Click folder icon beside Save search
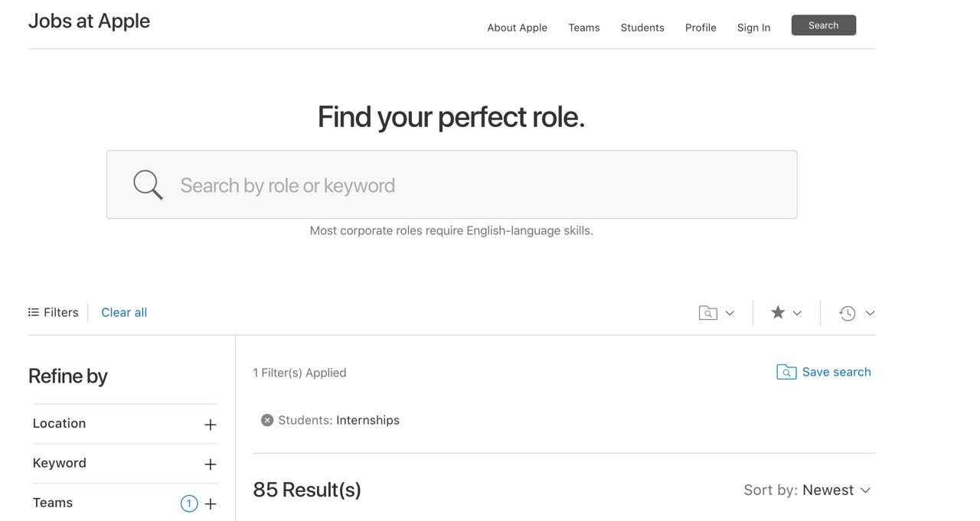980x521 pixels. click(x=786, y=372)
